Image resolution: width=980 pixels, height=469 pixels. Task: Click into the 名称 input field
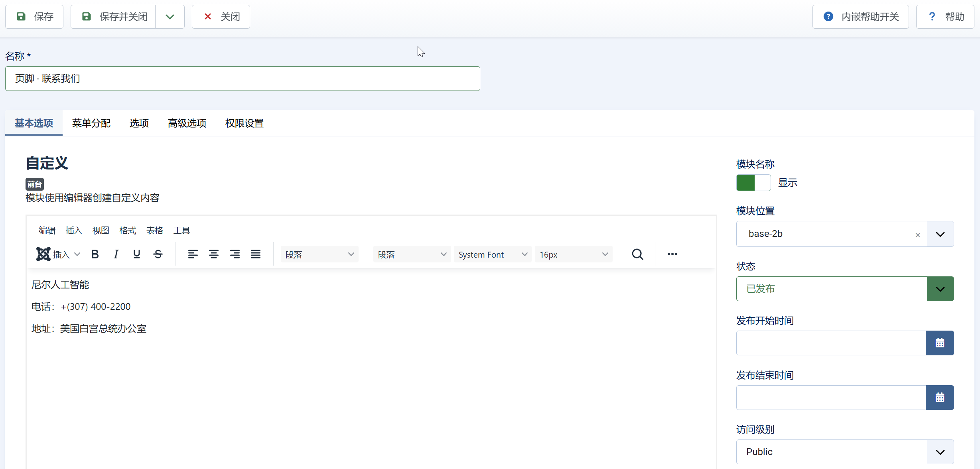(243, 79)
